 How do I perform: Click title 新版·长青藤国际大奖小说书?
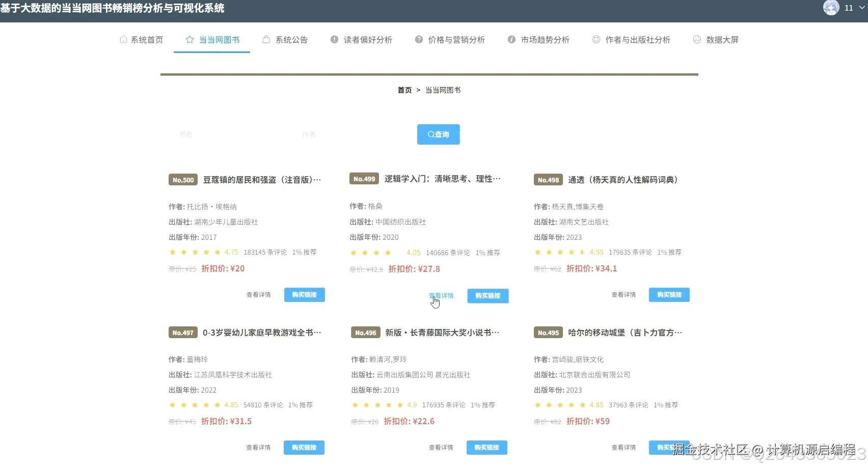(442, 333)
